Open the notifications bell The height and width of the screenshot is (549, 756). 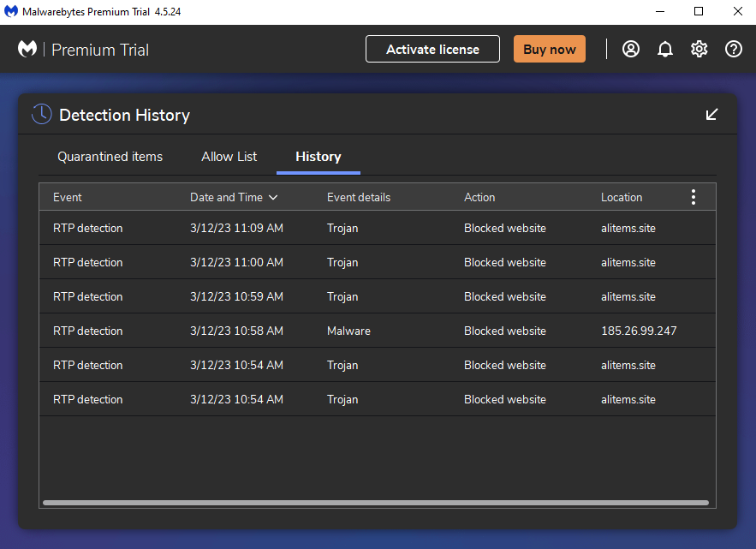tap(665, 49)
